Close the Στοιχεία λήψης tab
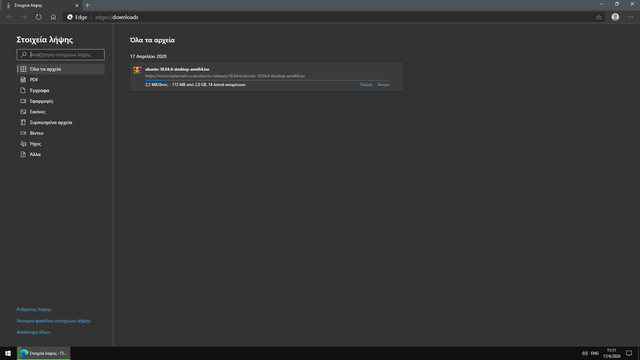The height and width of the screenshot is (360, 640). tap(76, 5)
